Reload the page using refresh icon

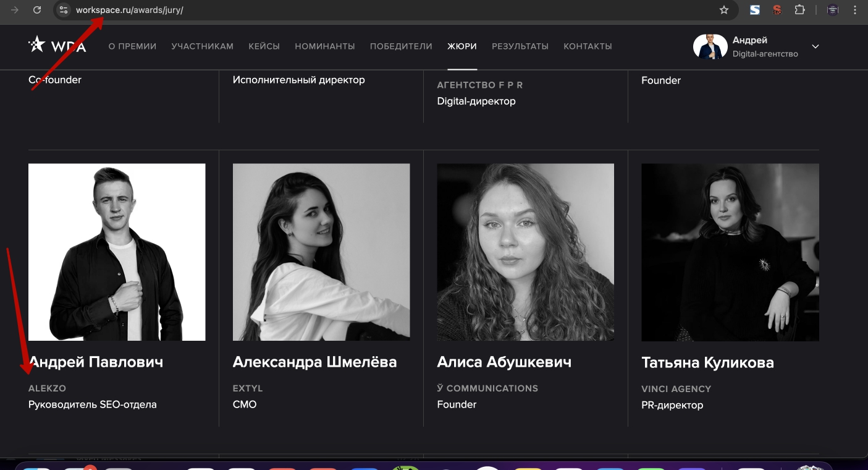click(x=37, y=10)
